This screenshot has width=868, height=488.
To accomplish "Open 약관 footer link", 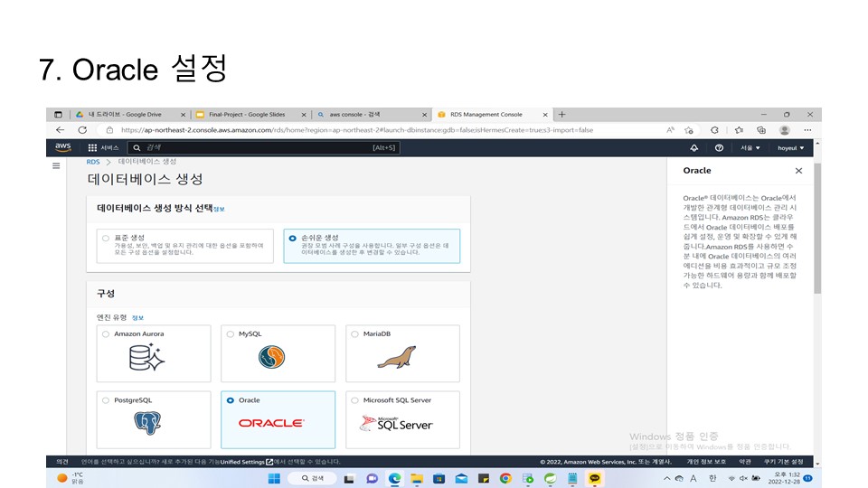I will [745, 462].
